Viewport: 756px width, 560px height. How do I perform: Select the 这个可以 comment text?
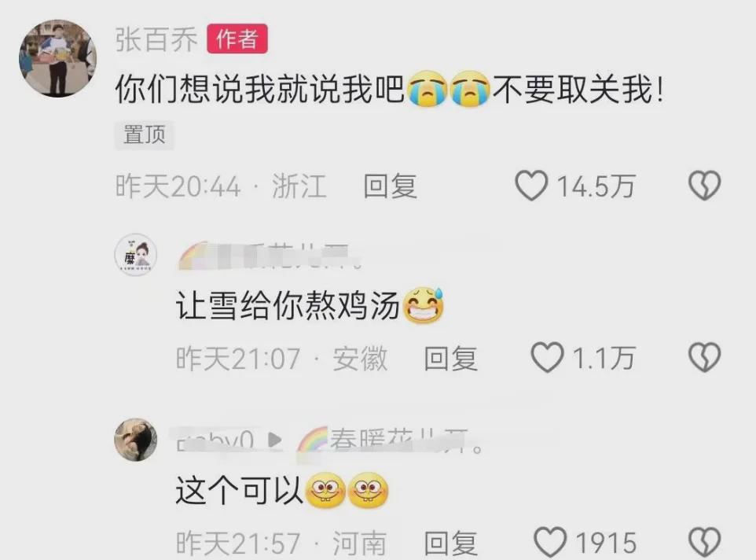coord(239,491)
